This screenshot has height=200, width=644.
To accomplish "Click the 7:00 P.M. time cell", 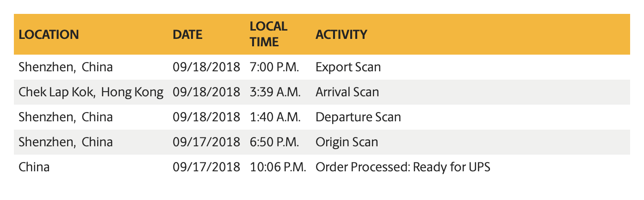I will (274, 67).
